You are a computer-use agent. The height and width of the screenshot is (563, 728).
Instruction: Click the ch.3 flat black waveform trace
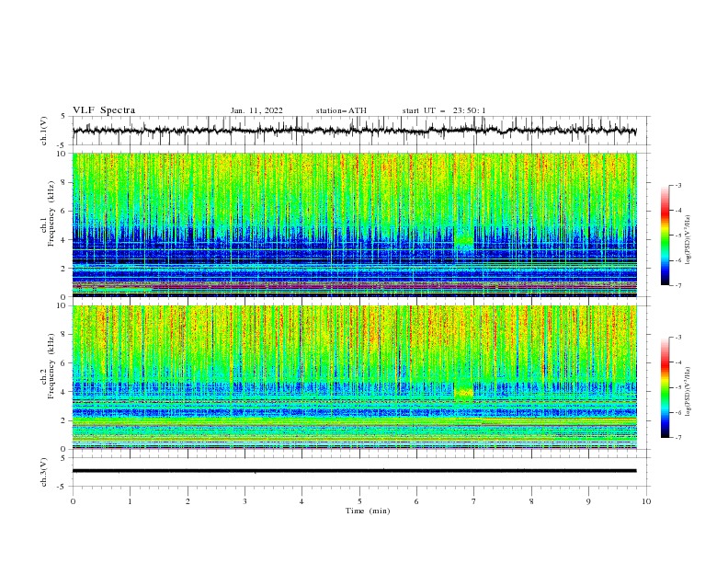(x=354, y=471)
